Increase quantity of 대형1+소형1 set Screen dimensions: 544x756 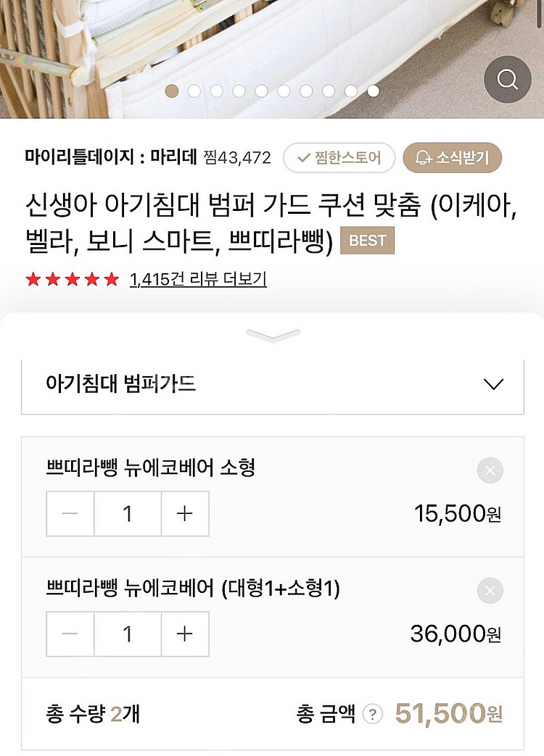(x=185, y=634)
